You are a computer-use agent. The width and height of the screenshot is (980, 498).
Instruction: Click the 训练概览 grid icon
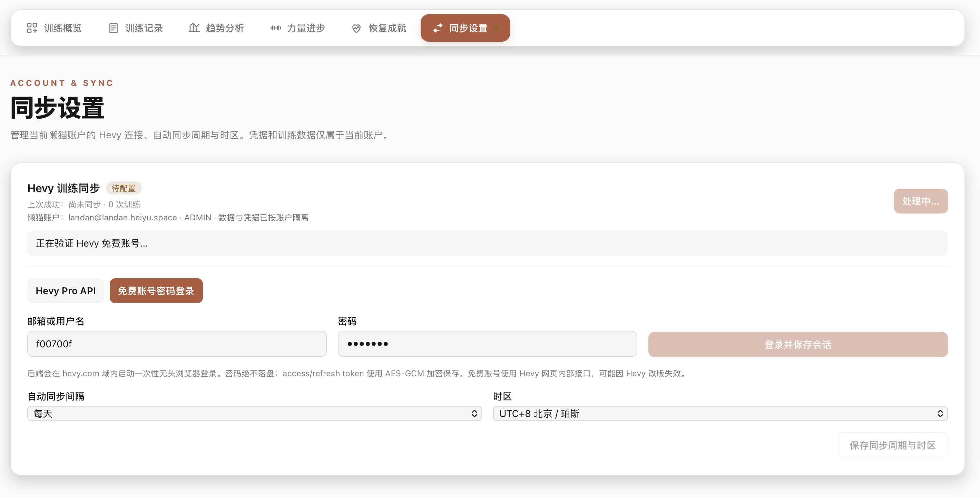[32, 28]
